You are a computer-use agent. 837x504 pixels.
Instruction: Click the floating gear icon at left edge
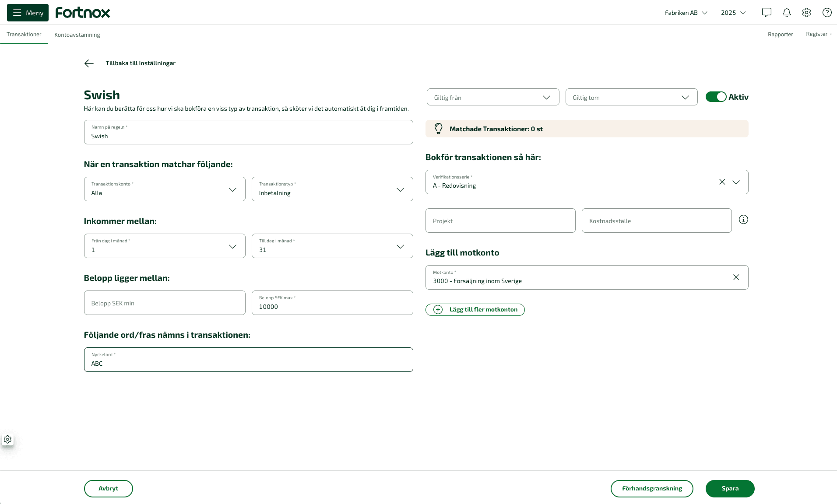8,439
